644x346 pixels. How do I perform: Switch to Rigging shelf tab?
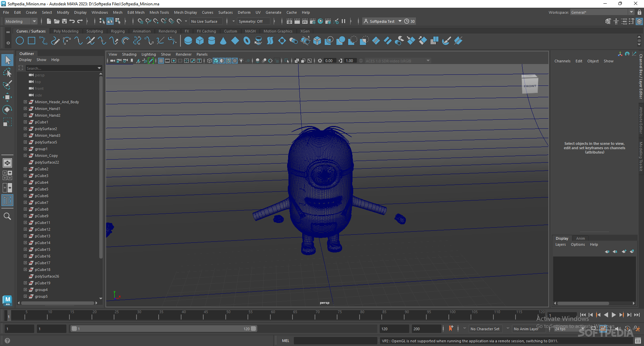118,31
